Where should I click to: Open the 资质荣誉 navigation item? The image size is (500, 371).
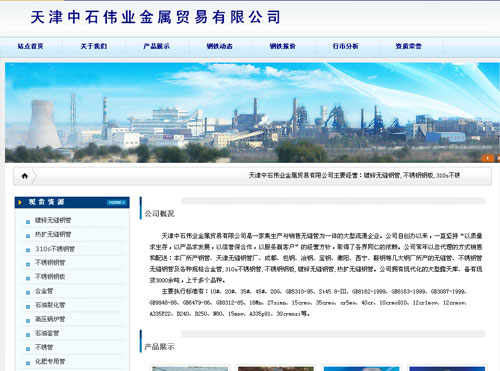coord(409,46)
